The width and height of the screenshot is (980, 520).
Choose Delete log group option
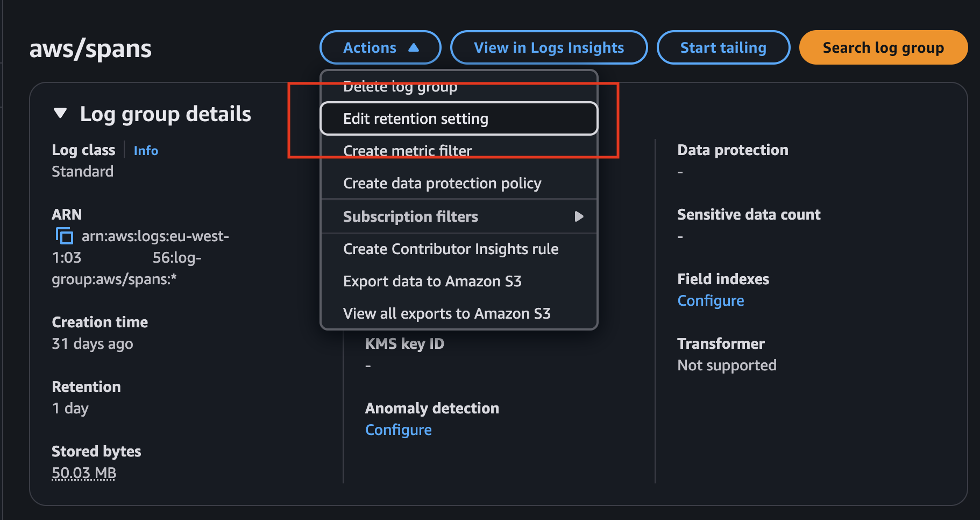coord(400,87)
